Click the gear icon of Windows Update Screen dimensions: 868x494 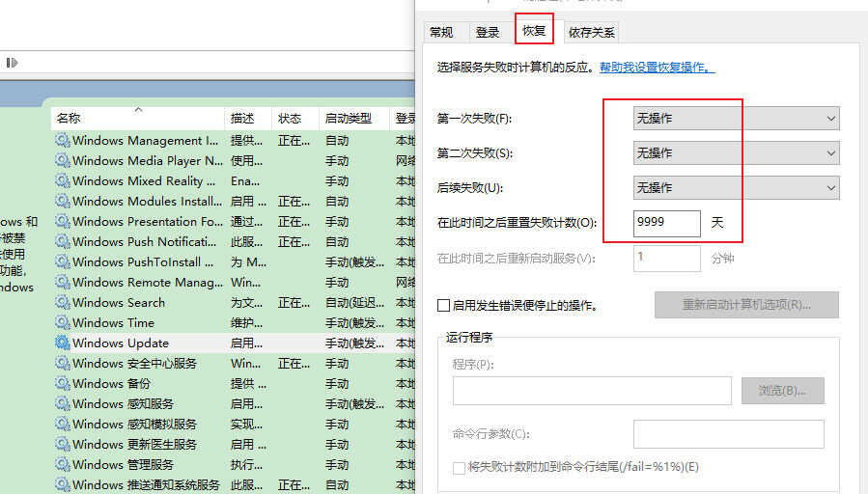click(63, 343)
